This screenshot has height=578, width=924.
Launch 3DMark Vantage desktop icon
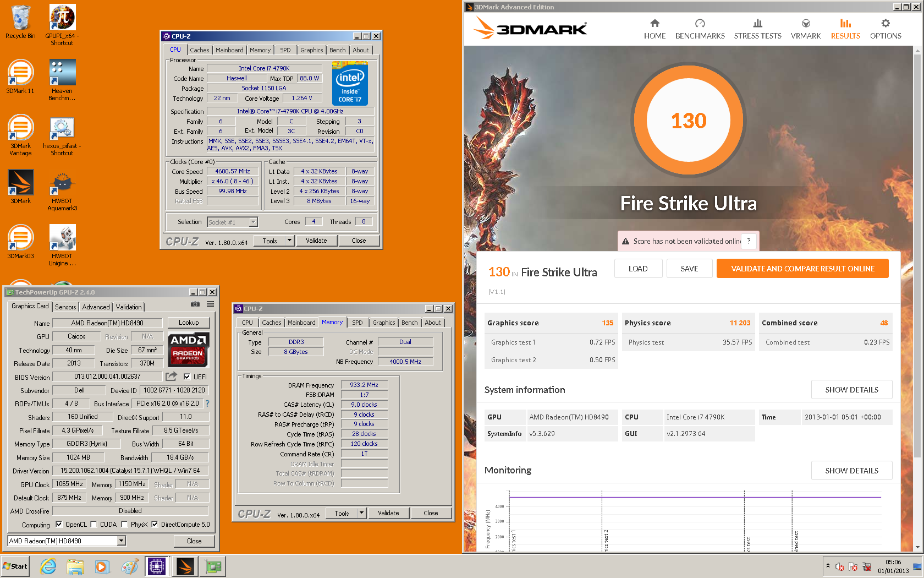click(20, 135)
